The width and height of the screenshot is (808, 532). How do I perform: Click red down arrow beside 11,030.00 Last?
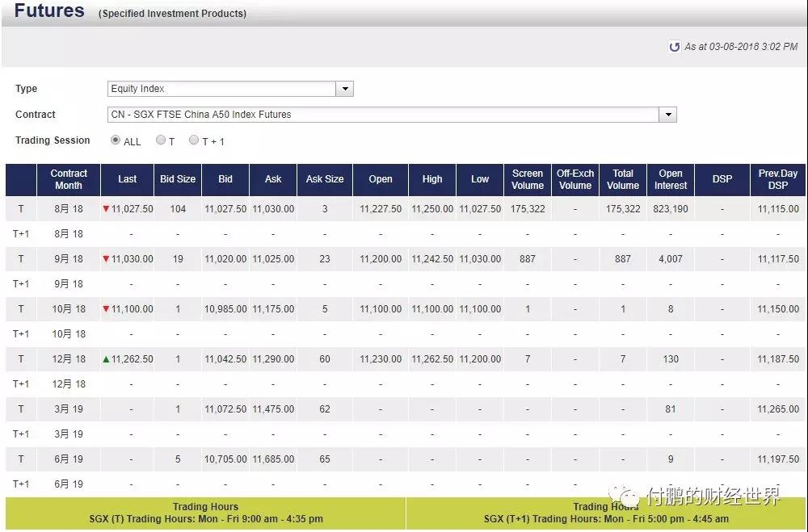(106, 259)
